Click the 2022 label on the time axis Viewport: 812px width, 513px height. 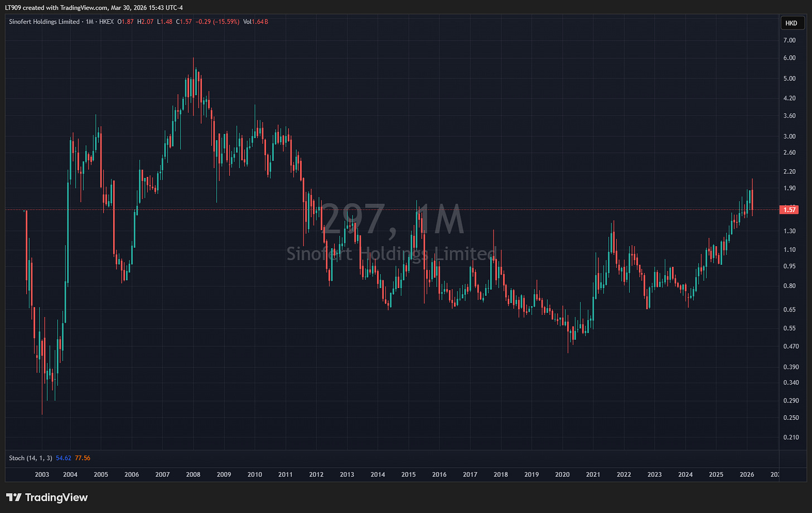click(624, 475)
